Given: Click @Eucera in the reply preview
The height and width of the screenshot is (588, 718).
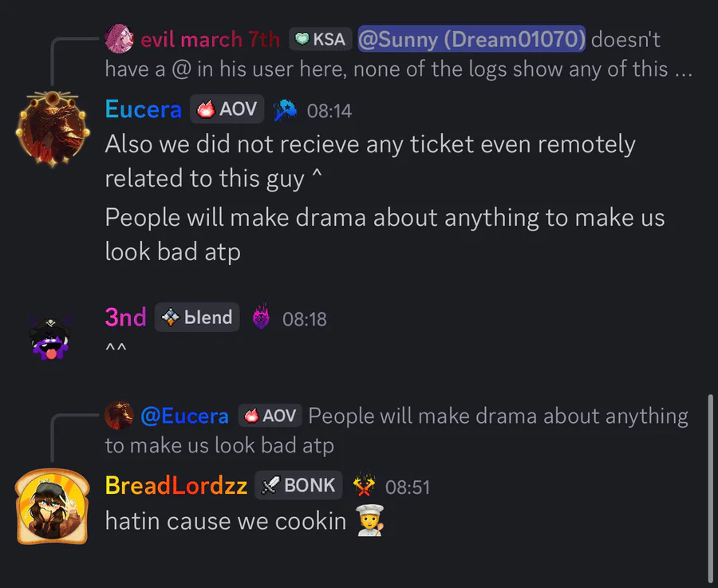Looking at the screenshot, I should (x=184, y=416).
